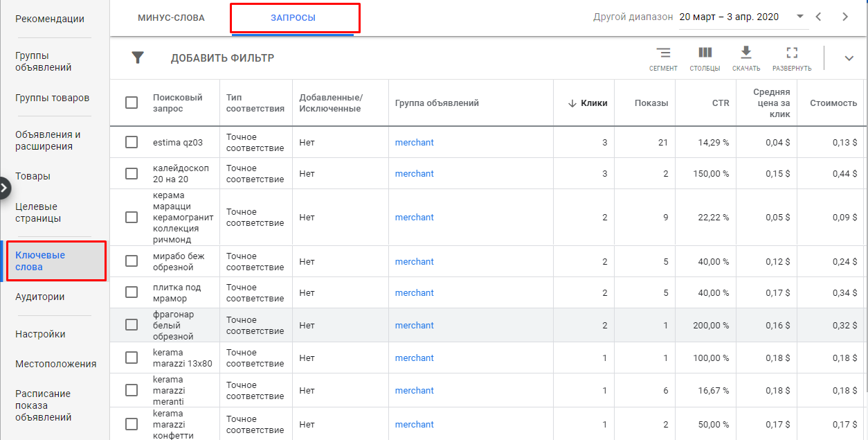
Task: Go to previous date range arrow
Action: click(818, 17)
